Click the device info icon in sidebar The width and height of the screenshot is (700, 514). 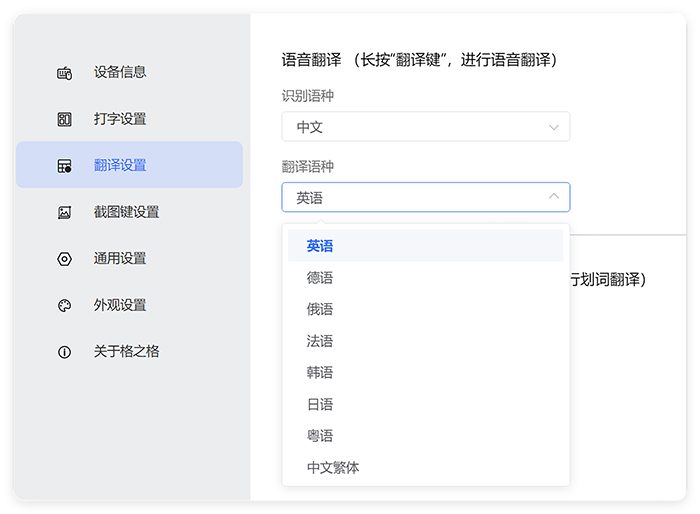[x=65, y=73]
